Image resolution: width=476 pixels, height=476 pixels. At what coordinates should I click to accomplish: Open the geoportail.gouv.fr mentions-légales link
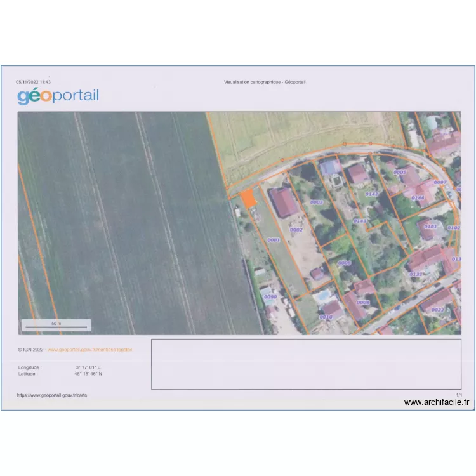click(89, 350)
